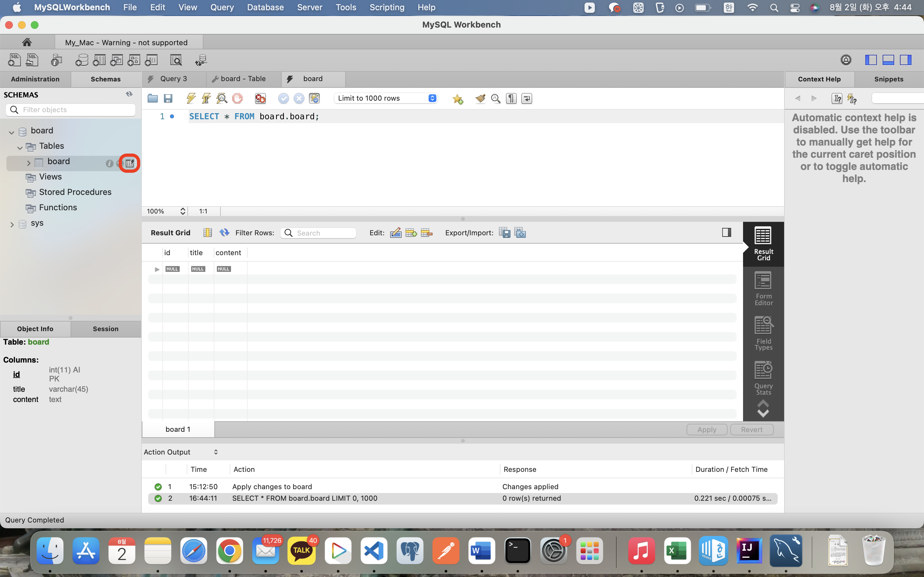
Task: Open the Limit to 1000 rows dropdown
Action: pyautogui.click(x=386, y=98)
